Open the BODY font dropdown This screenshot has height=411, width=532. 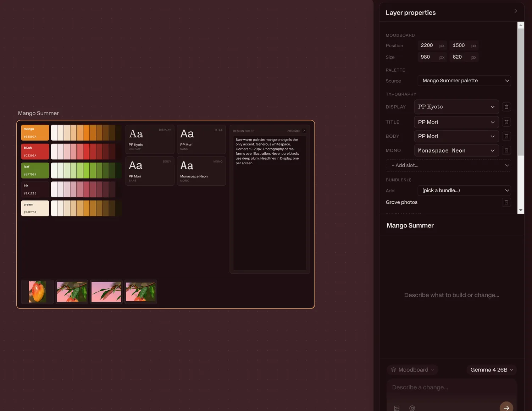[456, 136]
